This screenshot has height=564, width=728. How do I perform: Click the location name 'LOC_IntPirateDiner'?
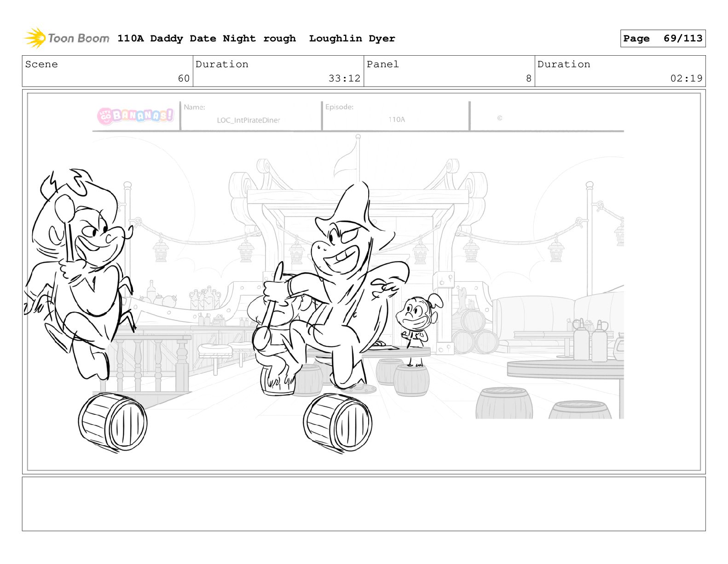pos(248,120)
